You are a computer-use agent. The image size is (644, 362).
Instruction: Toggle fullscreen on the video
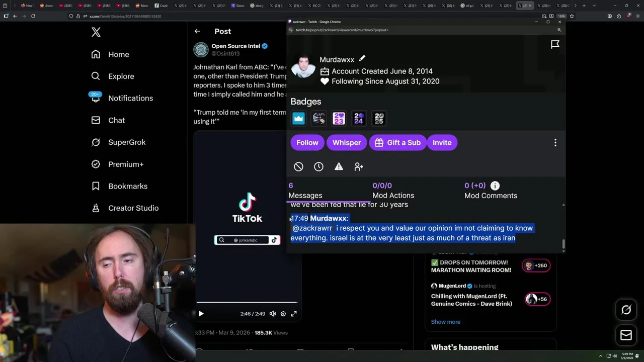click(x=294, y=314)
